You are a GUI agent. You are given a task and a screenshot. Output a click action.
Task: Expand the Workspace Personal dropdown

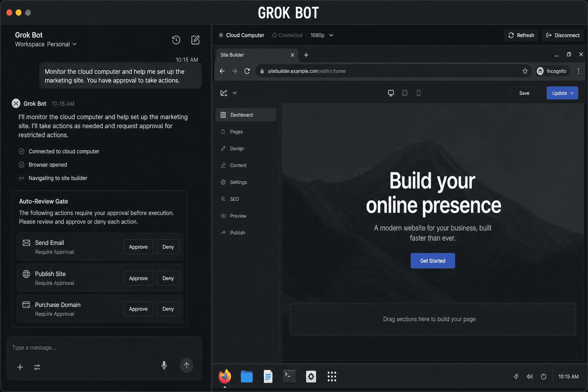(x=46, y=44)
